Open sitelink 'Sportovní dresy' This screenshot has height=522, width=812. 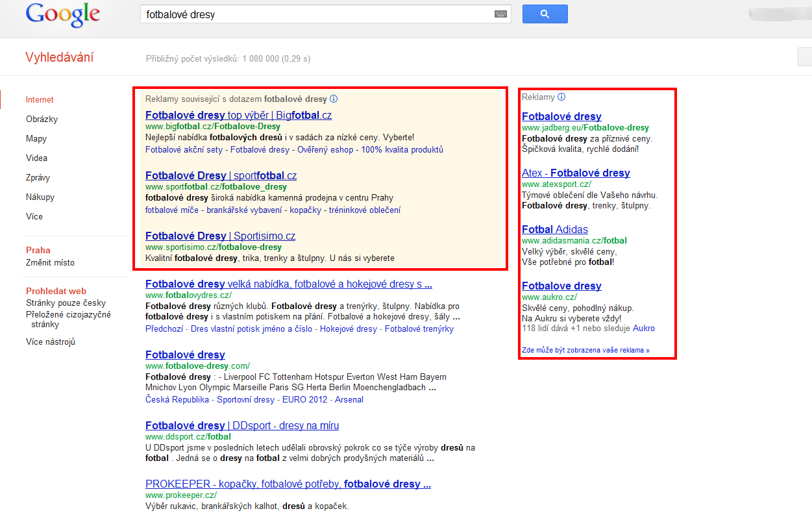[245, 400]
